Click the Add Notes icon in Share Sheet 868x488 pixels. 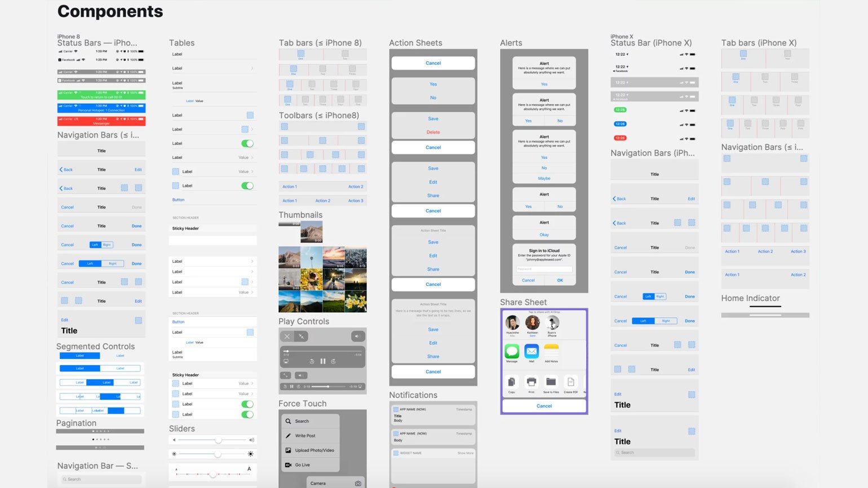pos(551,350)
